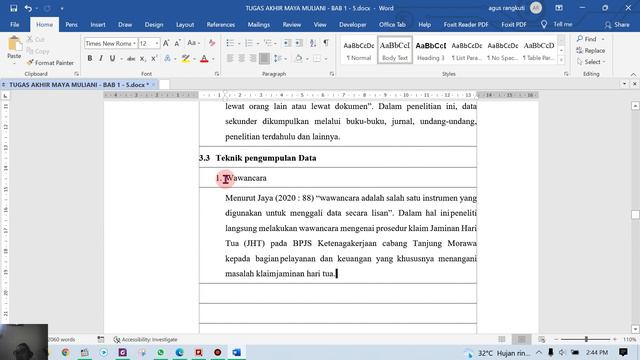The width and height of the screenshot is (640, 360).
Task: Apply superscript formatting
Action: click(x=154, y=59)
